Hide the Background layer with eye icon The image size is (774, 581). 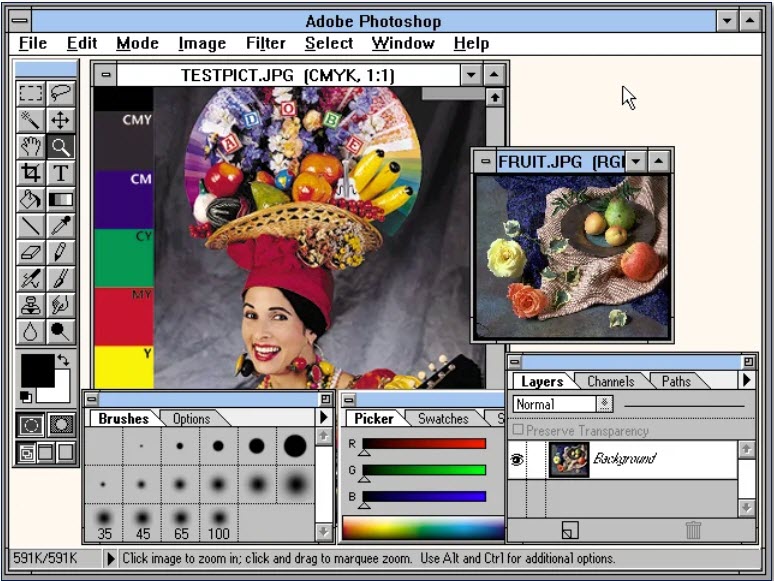[518, 460]
